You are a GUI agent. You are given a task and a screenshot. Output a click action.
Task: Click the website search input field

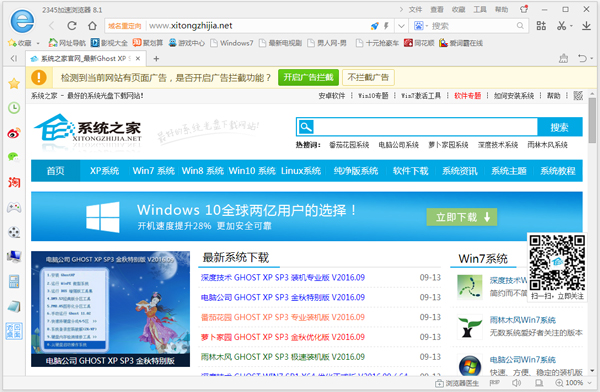pos(426,127)
